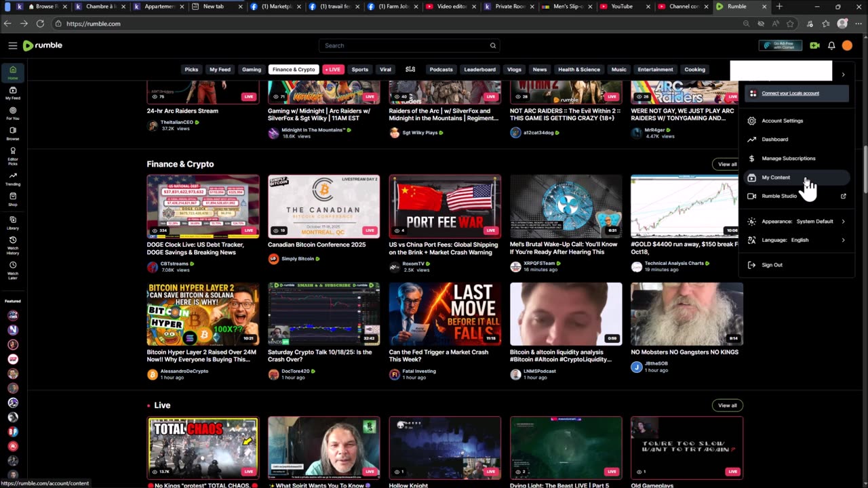
Task: Open the DOGE Clock Live thumbnail
Action: (x=203, y=205)
